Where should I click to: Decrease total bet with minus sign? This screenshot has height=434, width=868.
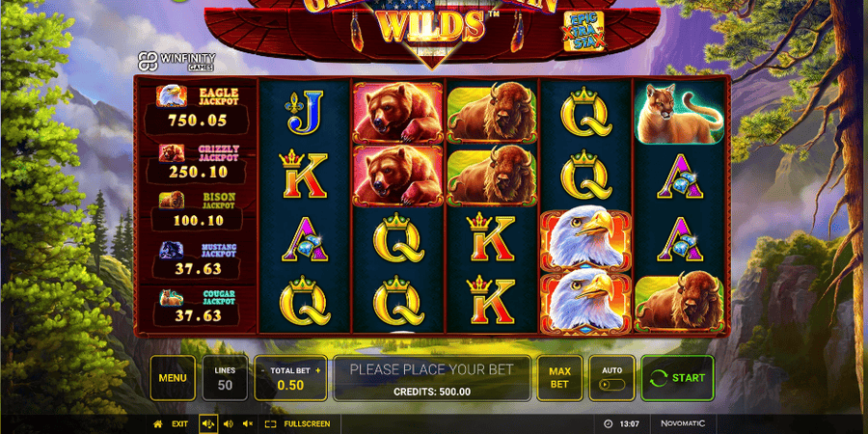[x=262, y=371]
